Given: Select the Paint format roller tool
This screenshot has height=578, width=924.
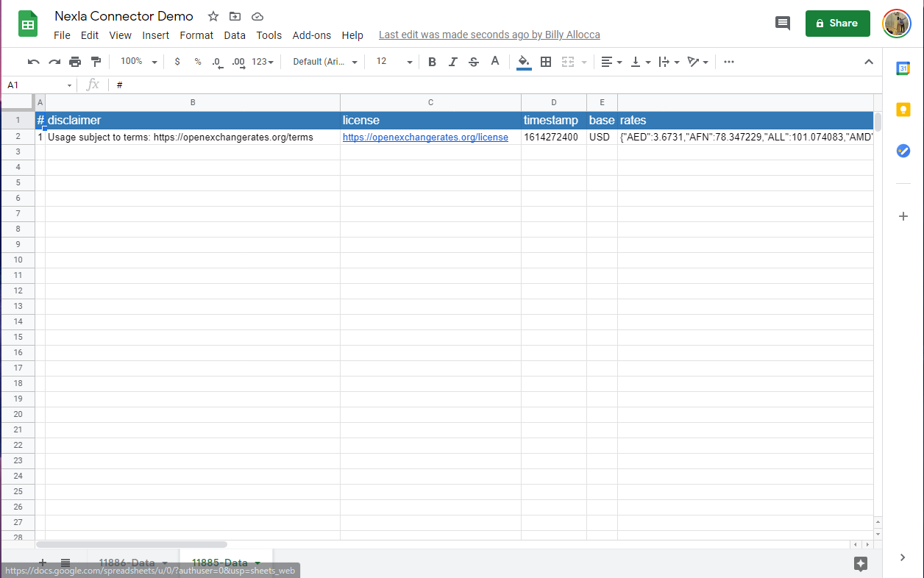Looking at the screenshot, I should click(x=96, y=62).
